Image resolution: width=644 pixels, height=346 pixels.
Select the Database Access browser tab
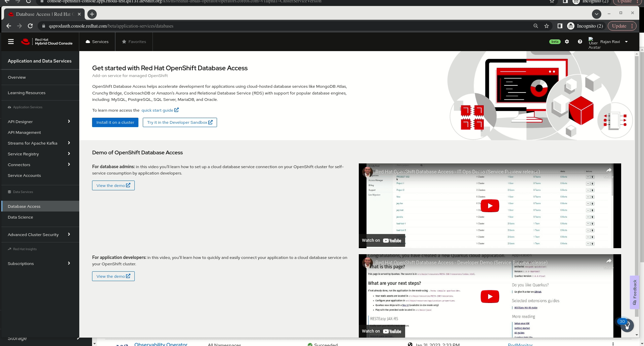pos(44,14)
